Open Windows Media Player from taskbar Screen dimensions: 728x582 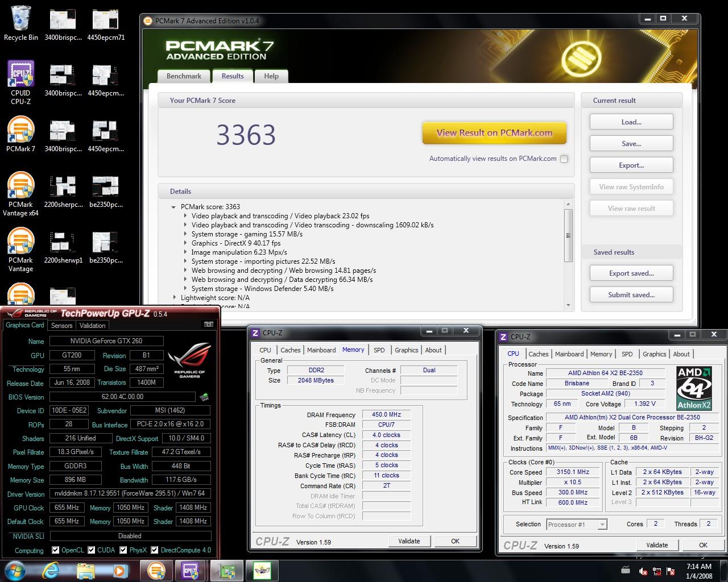tap(119, 570)
